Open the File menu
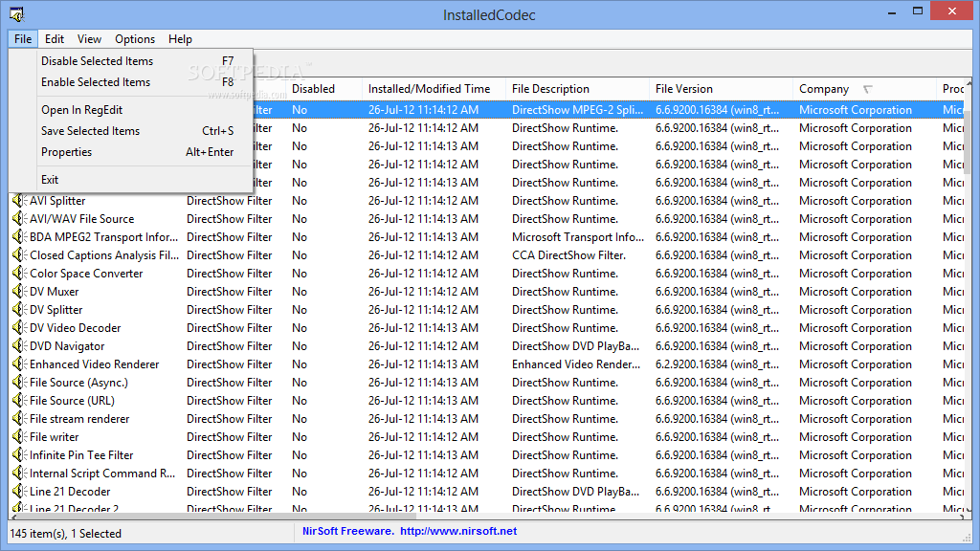 (x=23, y=38)
